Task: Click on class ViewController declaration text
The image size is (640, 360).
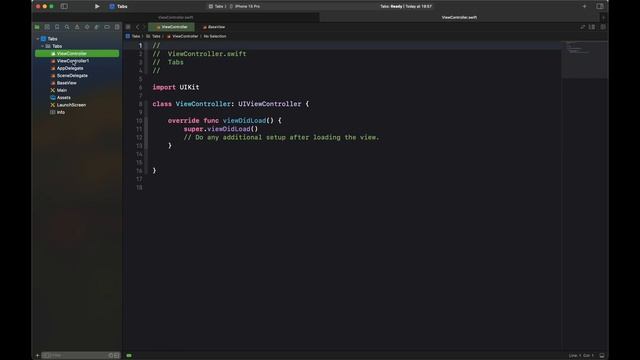Action: (x=231, y=104)
